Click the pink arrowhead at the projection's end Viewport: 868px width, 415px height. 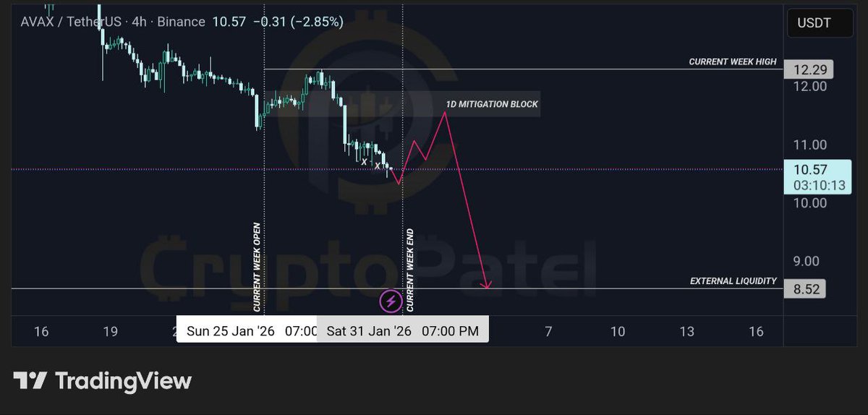487,285
